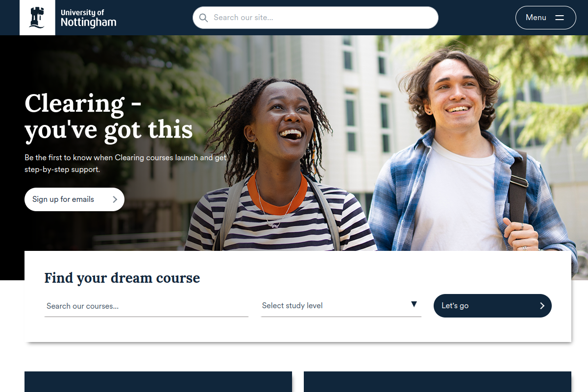Click the Let's go button
The height and width of the screenshot is (392, 588).
tap(492, 306)
